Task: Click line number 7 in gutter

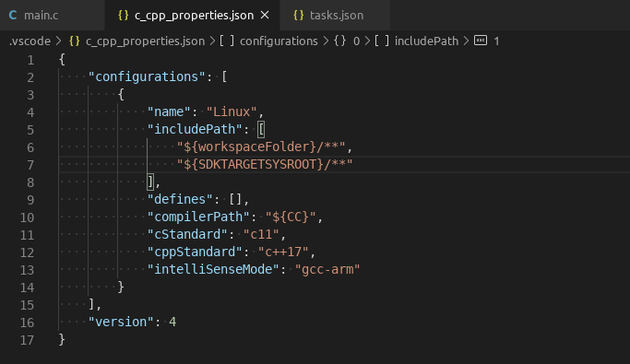Action: point(30,165)
